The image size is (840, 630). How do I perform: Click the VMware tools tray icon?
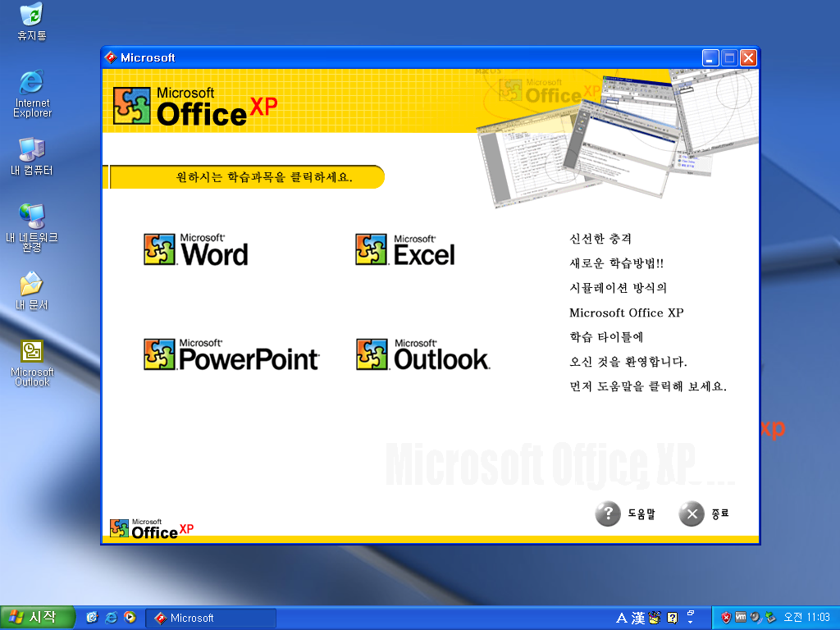click(741, 618)
